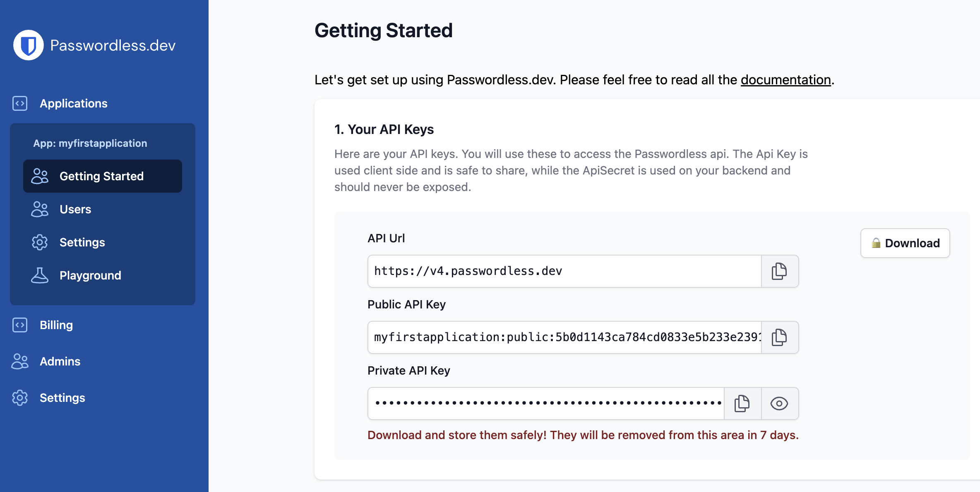Click the bottom Settings gear icon
The image size is (980, 492).
(20, 398)
